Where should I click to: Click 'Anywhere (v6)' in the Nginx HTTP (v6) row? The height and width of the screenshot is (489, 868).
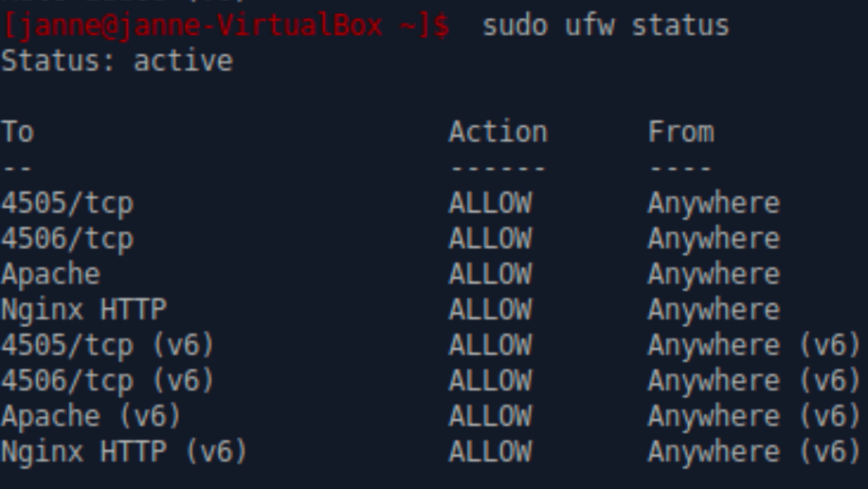pyautogui.click(x=753, y=452)
